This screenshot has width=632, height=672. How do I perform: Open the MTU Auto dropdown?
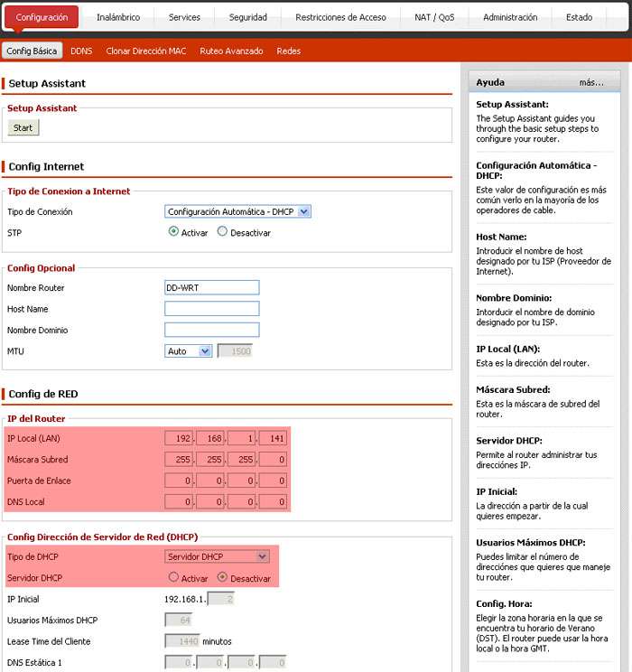(189, 351)
